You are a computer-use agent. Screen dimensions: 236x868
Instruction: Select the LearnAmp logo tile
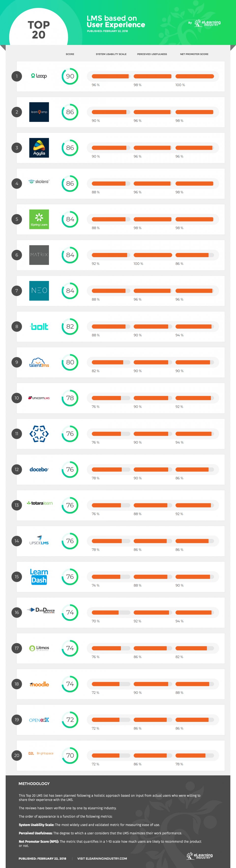click(x=39, y=112)
